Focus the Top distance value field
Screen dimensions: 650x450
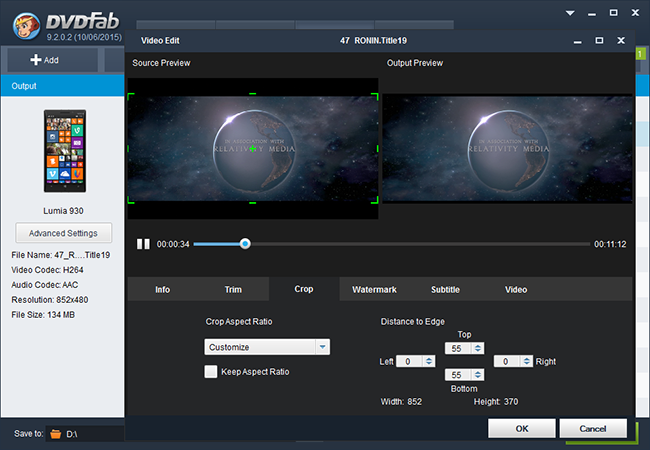pos(458,348)
